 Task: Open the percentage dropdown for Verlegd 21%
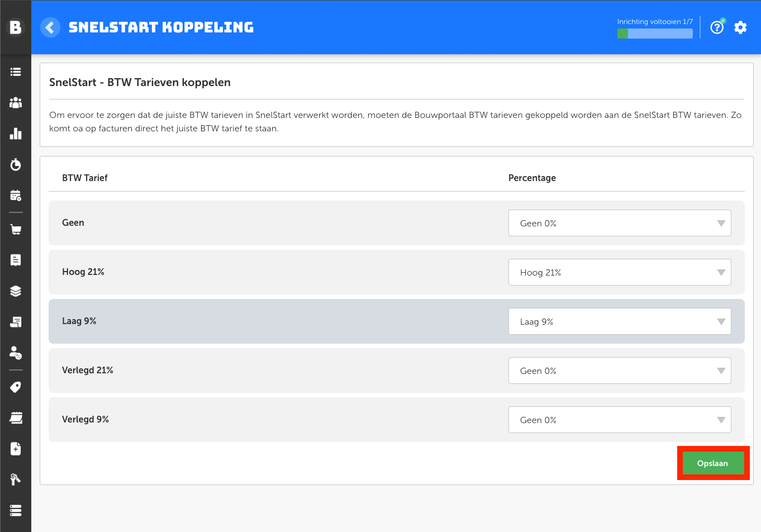[620, 370]
